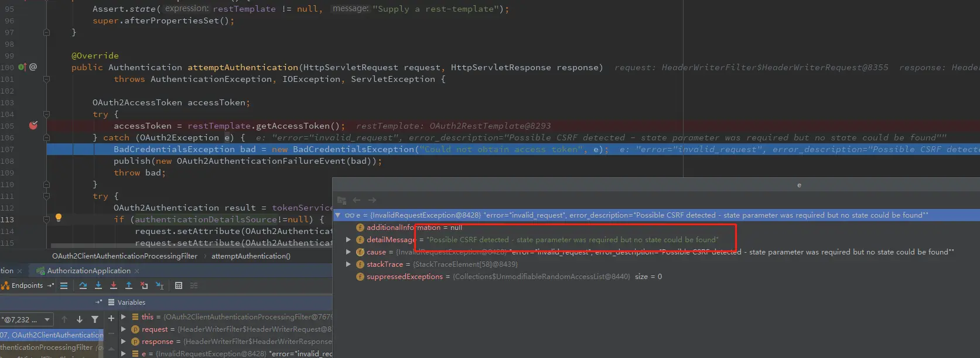
Task: Click 'throw bad;' on line 109
Action: coord(139,173)
